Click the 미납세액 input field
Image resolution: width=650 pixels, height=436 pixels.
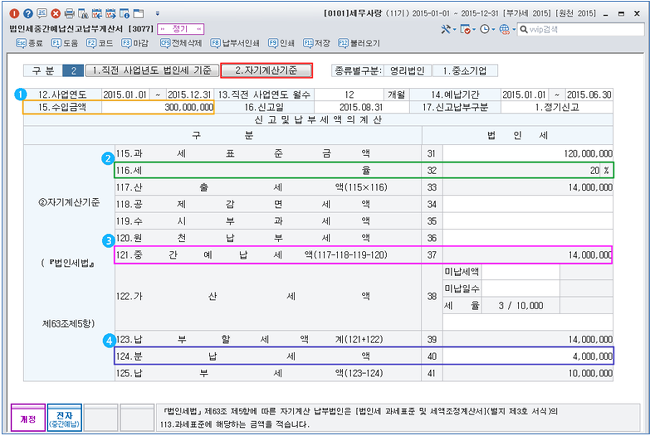pyautogui.click(x=520, y=272)
